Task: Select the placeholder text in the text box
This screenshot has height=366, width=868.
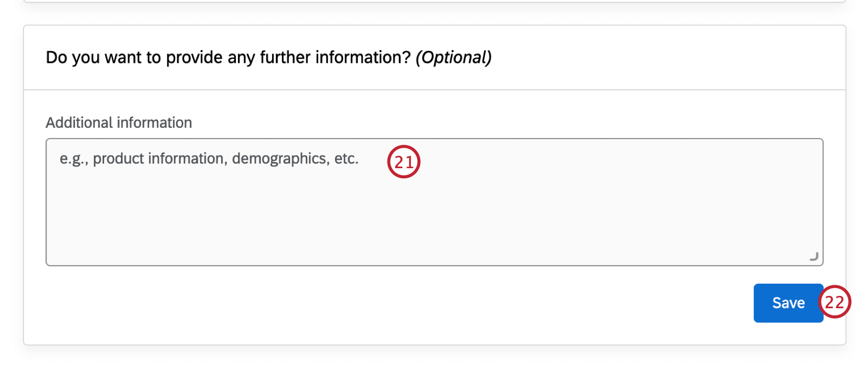Action: click(208, 158)
